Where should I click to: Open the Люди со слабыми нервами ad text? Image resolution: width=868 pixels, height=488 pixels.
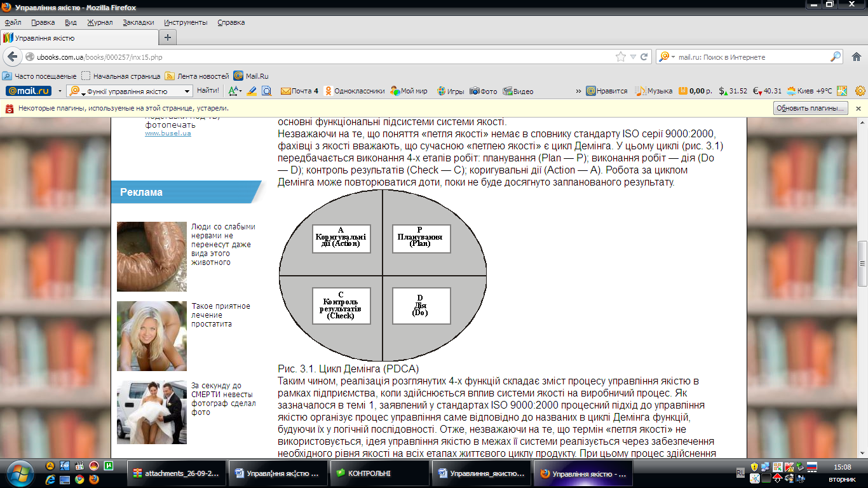pyautogui.click(x=223, y=244)
